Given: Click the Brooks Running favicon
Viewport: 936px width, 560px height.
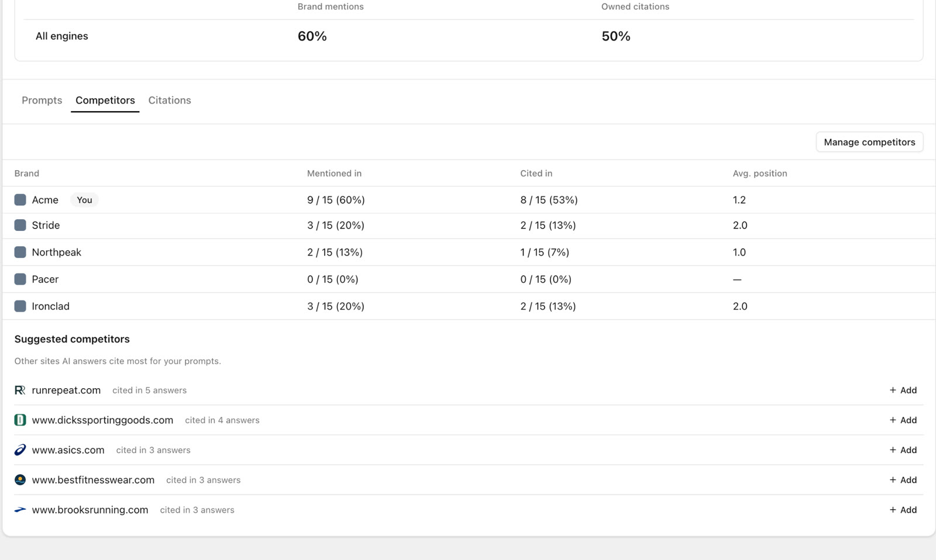Looking at the screenshot, I should click(20, 510).
